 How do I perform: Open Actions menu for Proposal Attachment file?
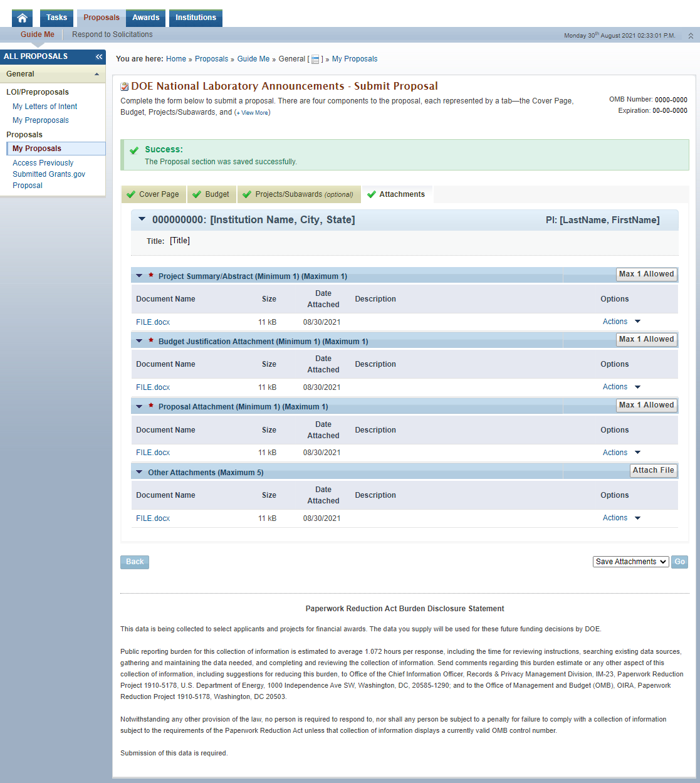[x=622, y=453]
